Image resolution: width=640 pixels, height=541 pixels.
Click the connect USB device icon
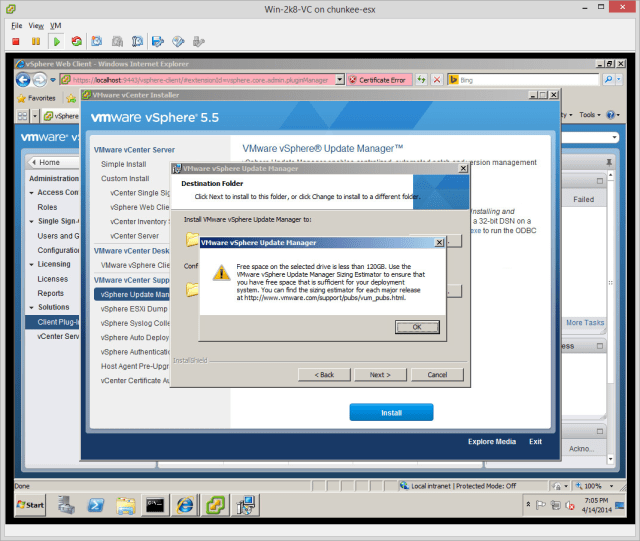pos(198,41)
